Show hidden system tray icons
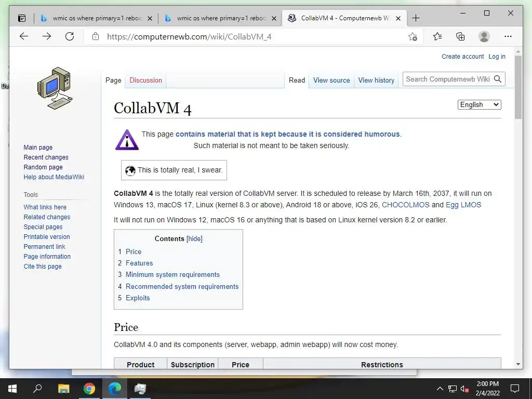The image size is (532, 399). click(440, 389)
